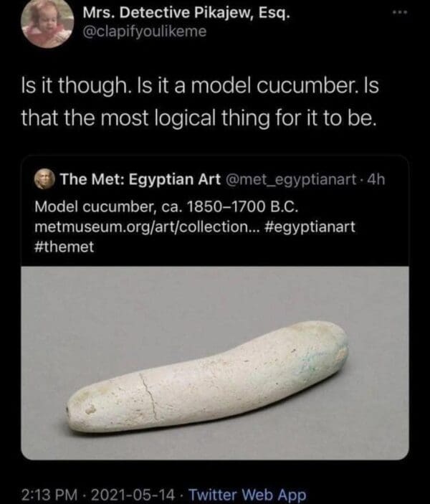Image resolution: width=430 pixels, height=504 pixels.
Task: Open the display name Mrs. Detective Pikajew, Esq.
Action: [186, 13]
